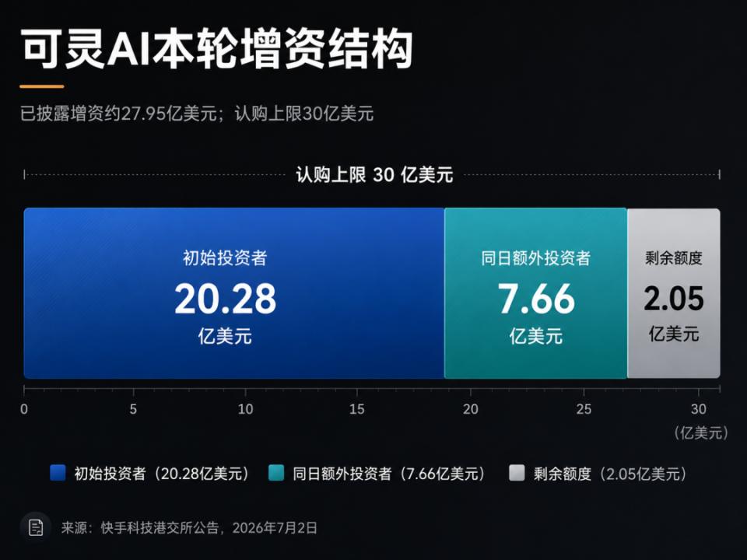Click the value 7.66 in the teal bar
This screenshot has width=747, height=560.
(536, 299)
